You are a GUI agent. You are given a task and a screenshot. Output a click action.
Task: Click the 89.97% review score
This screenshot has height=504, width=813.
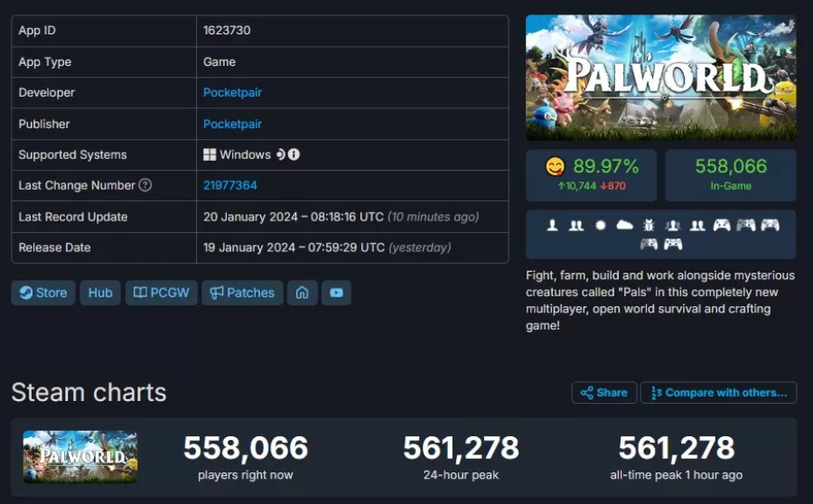(606, 166)
